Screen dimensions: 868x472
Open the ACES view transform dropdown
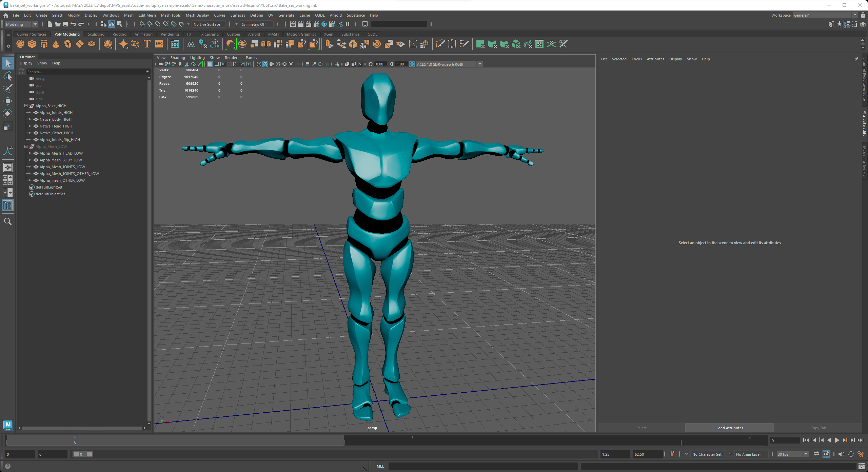[449, 64]
